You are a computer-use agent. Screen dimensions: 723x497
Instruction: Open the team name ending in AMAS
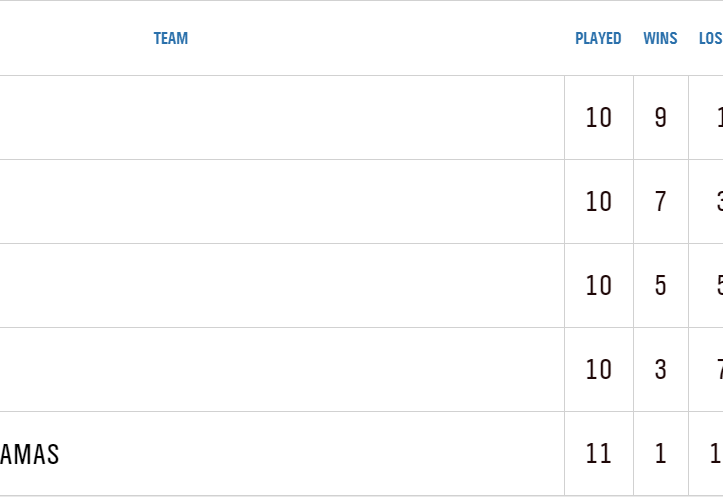click(30, 454)
